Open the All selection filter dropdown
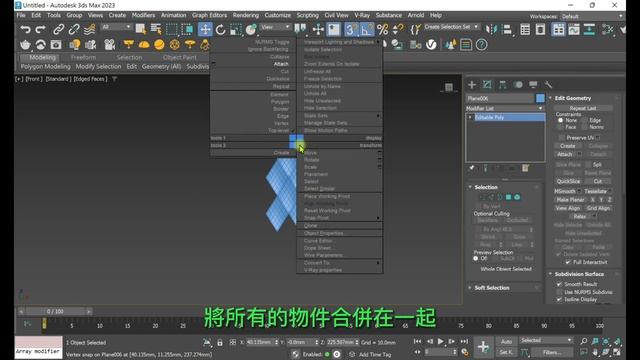640x360 pixels. pos(116,27)
